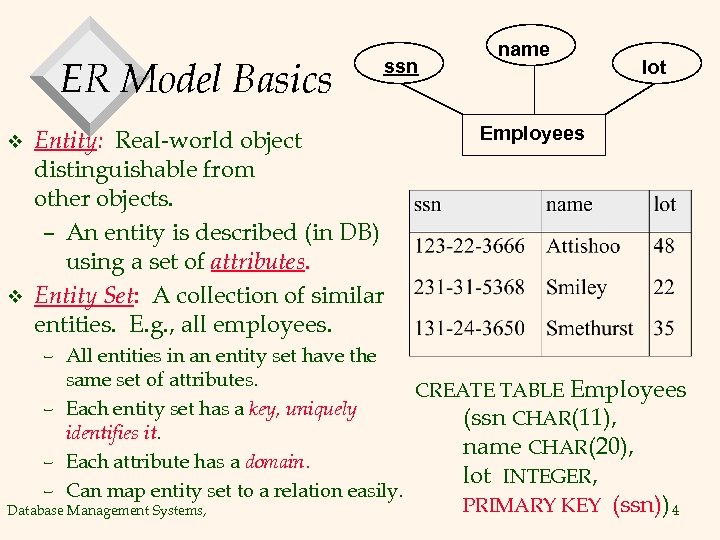The height and width of the screenshot is (540, 720).
Task: Click the diamond bullet beside 'Entity:'
Action: tap(16, 141)
